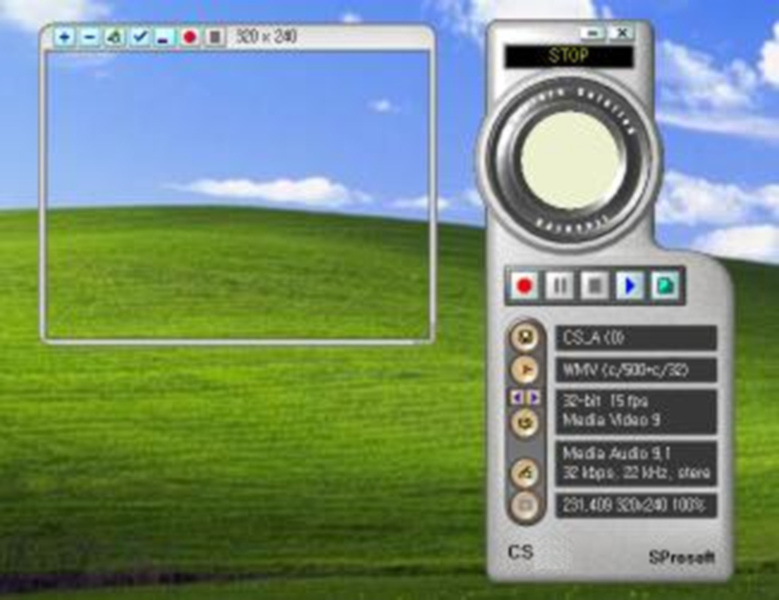Click the stop square on recorder panel
This screenshot has width=779, height=600.
595,286
